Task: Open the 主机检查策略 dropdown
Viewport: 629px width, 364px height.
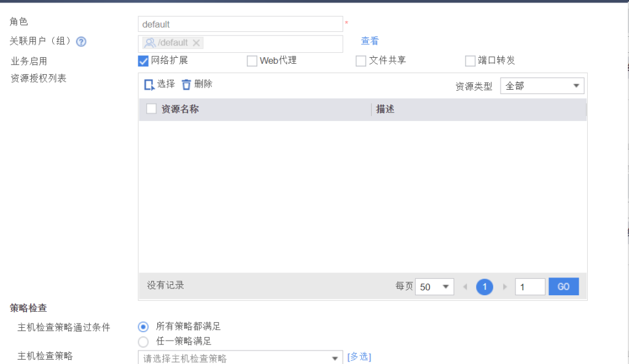Action: (240, 358)
